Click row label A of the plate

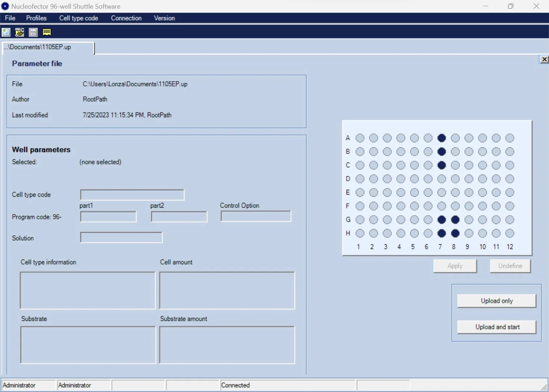click(348, 138)
